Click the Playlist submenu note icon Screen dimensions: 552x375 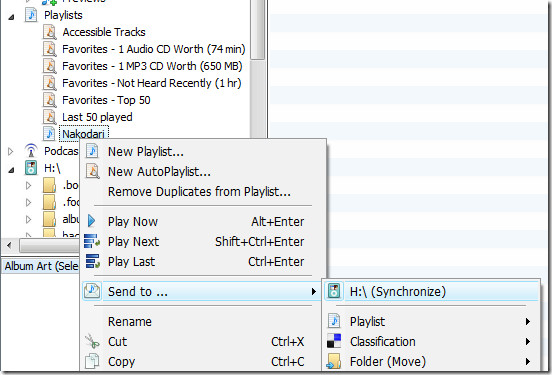[334, 321]
